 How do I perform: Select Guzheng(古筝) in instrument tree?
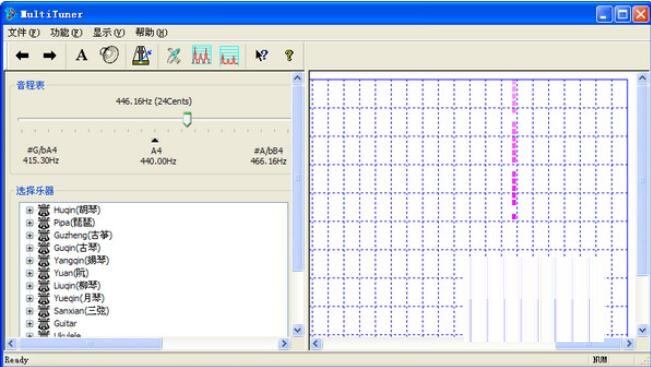click(83, 235)
